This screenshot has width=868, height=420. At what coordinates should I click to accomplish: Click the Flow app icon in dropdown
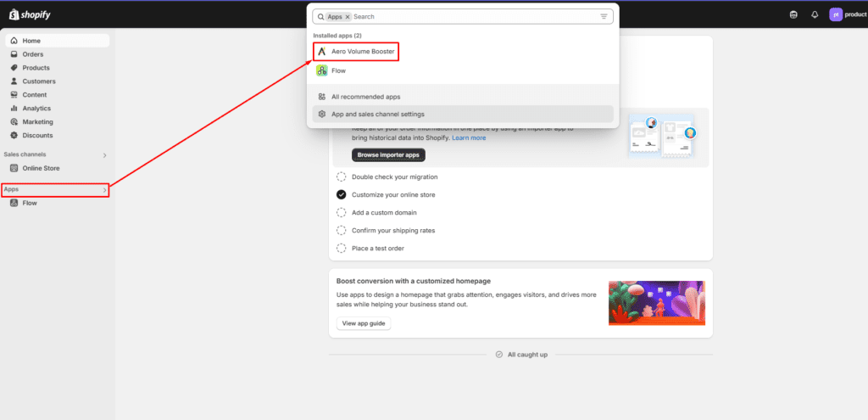click(322, 70)
